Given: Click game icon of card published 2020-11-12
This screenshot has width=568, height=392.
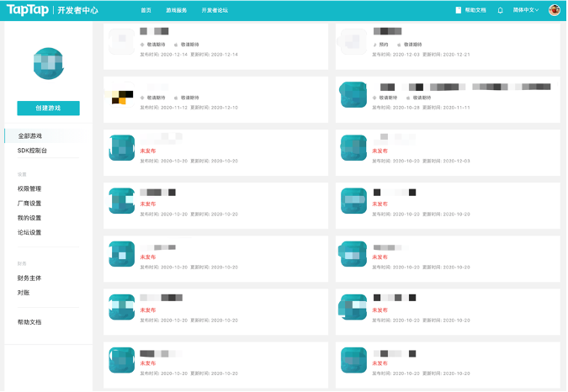Looking at the screenshot, I should pyautogui.click(x=122, y=95).
